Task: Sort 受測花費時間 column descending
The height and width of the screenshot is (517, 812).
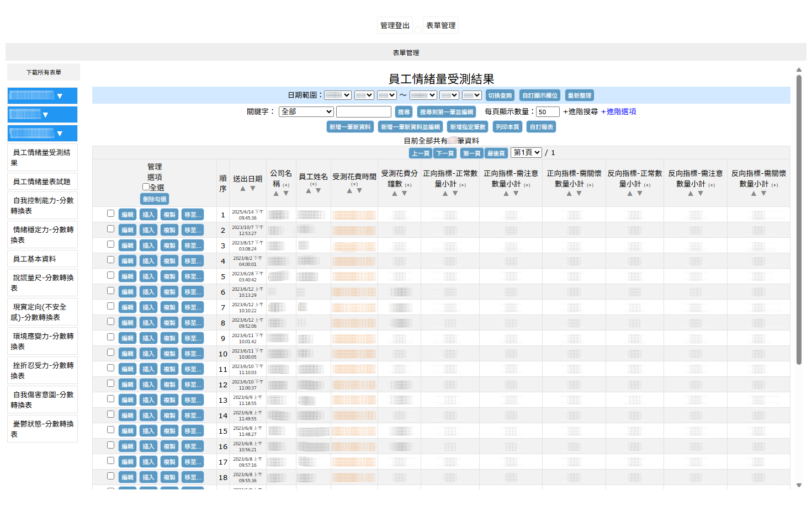Action: coord(359,191)
